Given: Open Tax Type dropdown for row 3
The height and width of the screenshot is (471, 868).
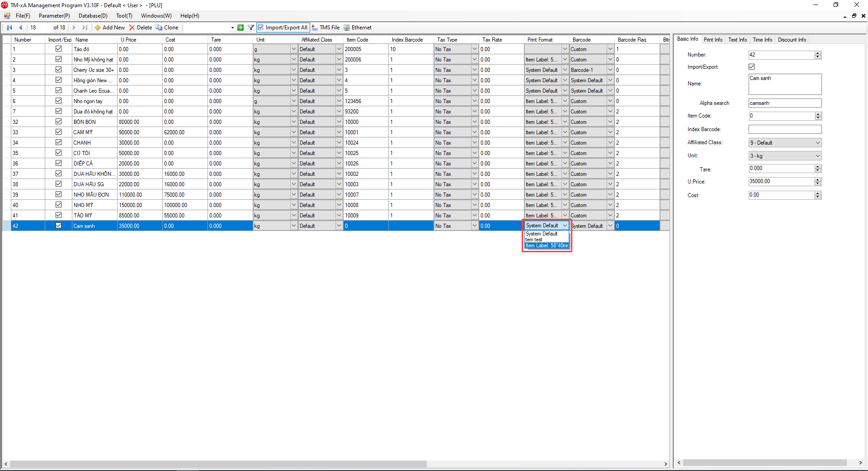Looking at the screenshot, I should pyautogui.click(x=474, y=70).
